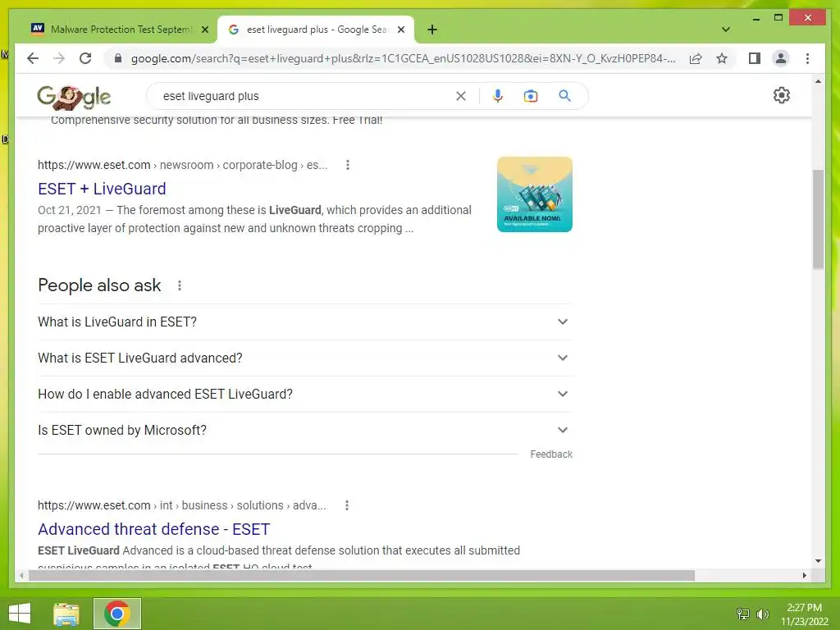Viewport: 840px width, 630px height.
Task: Click the ESET LiveGuard result thumbnail
Action: click(x=535, y=194)
